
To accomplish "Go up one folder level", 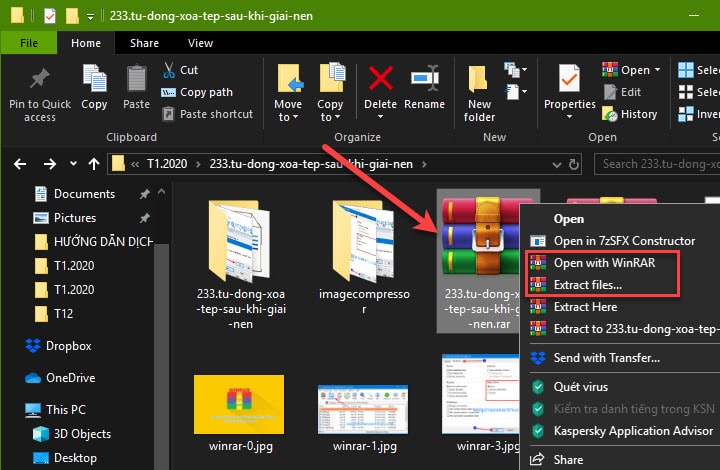I will tap(94, 164).
